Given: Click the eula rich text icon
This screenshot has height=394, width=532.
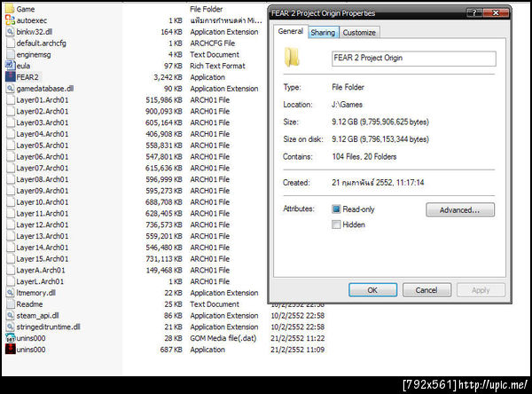Looking at the screenshot, I should pos(10,66).
